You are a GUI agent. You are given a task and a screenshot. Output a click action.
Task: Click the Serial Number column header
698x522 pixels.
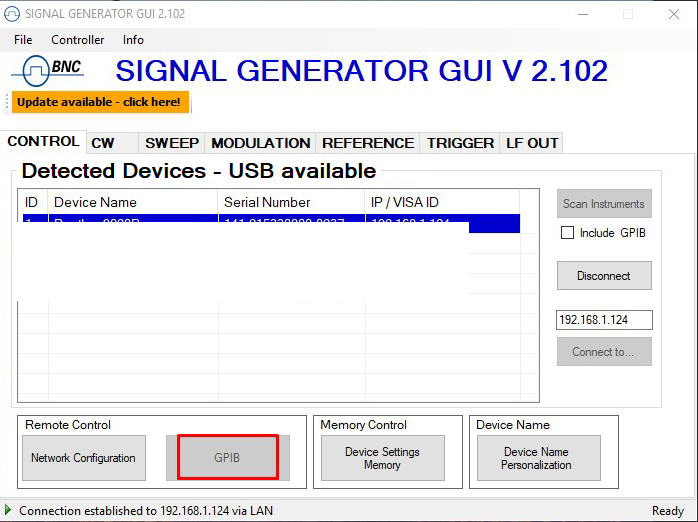coord(292,202)
